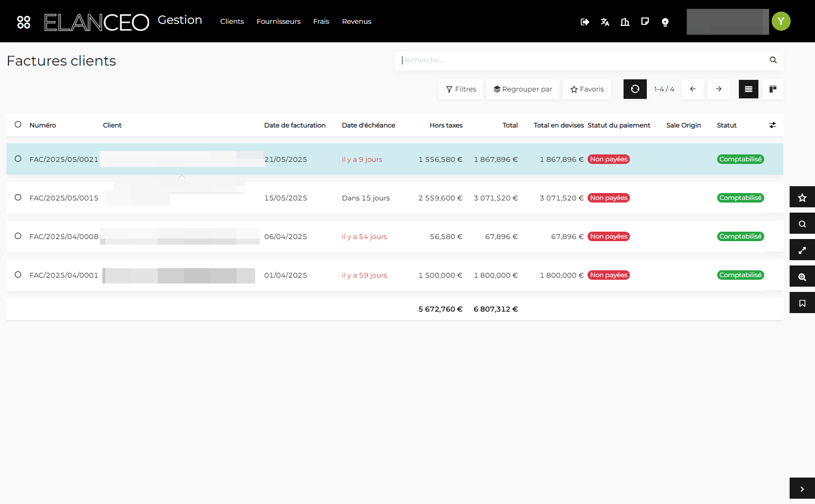
Task: Sort by Date de facturation column
Action: [x=295, y=125]
